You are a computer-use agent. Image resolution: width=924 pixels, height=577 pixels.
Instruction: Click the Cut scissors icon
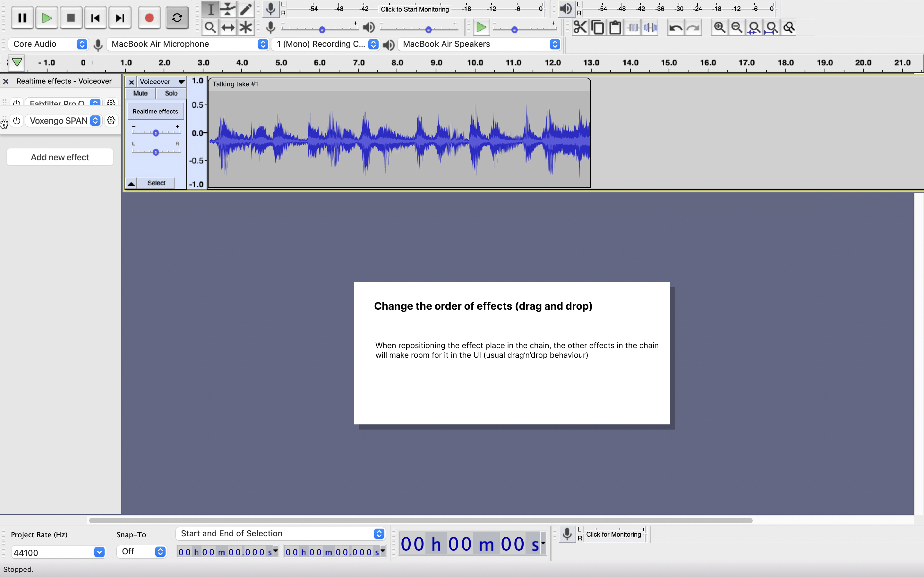580,27
